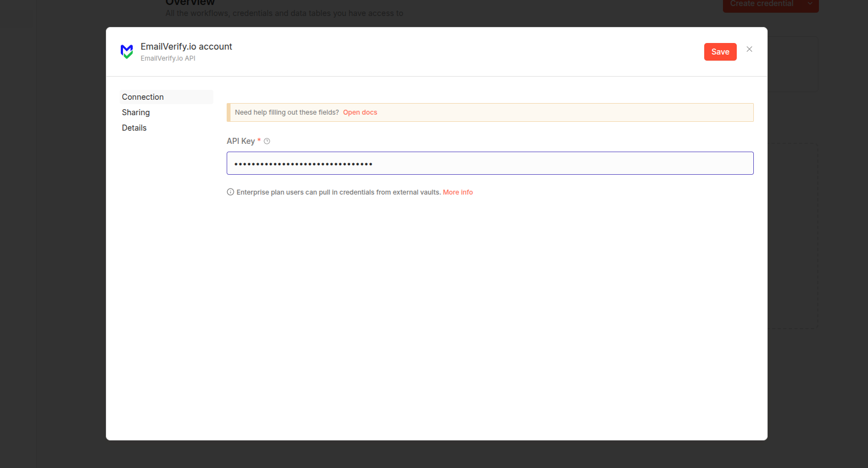
Task: Click the Create credential button behind dialog
Action: (x=762, y=4)
